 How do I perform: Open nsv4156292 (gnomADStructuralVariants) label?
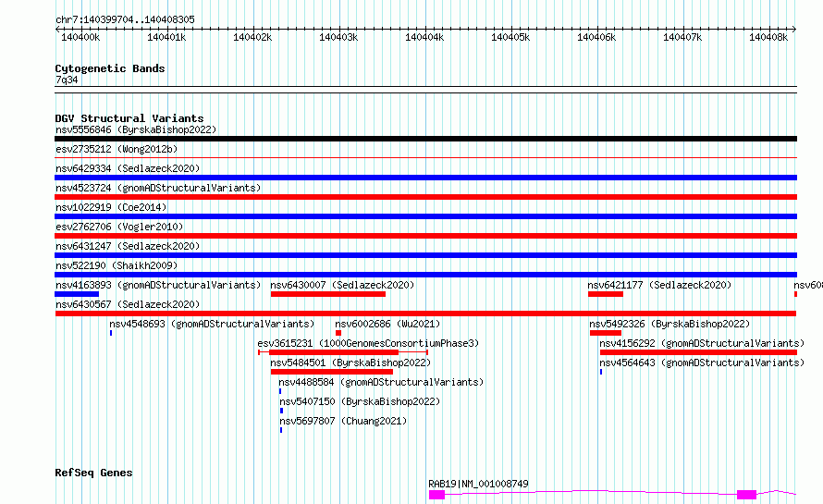coord(702,343)
